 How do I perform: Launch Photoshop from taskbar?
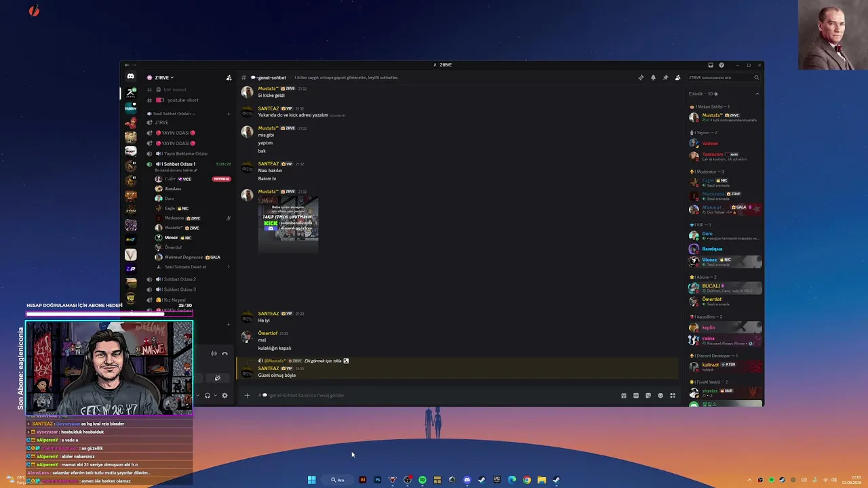378,480
